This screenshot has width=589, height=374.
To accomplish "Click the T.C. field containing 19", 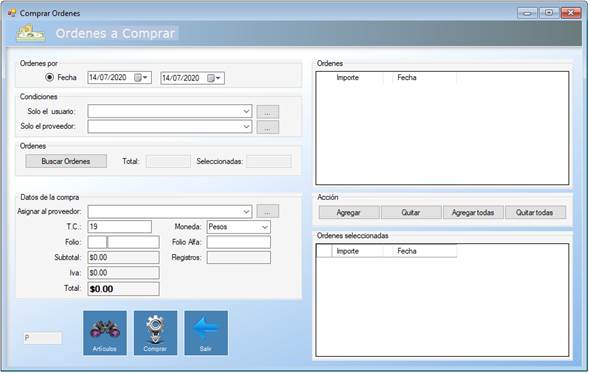I will coord(119,227).
